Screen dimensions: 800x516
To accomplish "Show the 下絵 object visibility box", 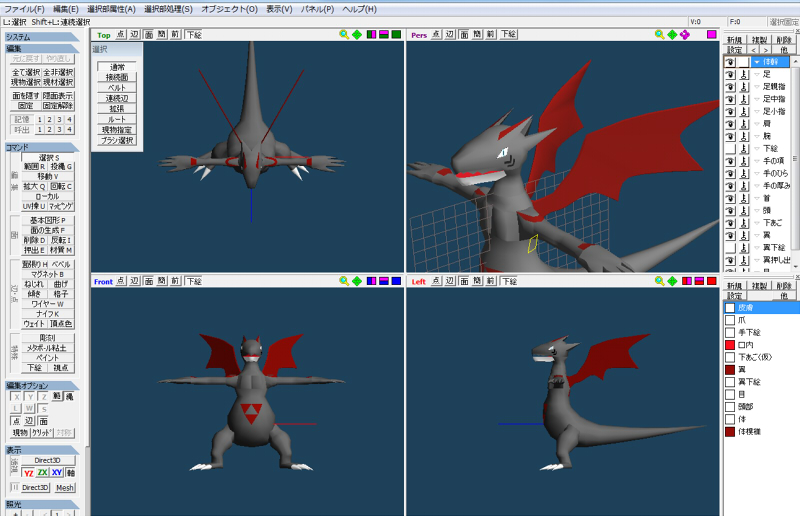I will point(730,149).
